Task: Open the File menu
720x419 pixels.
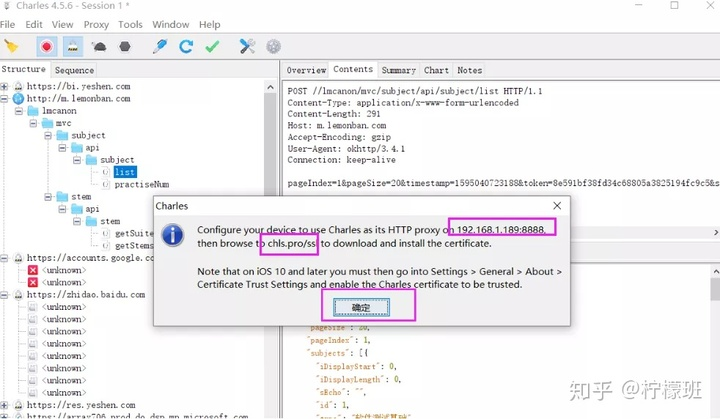Action: (x=7, y=24)
